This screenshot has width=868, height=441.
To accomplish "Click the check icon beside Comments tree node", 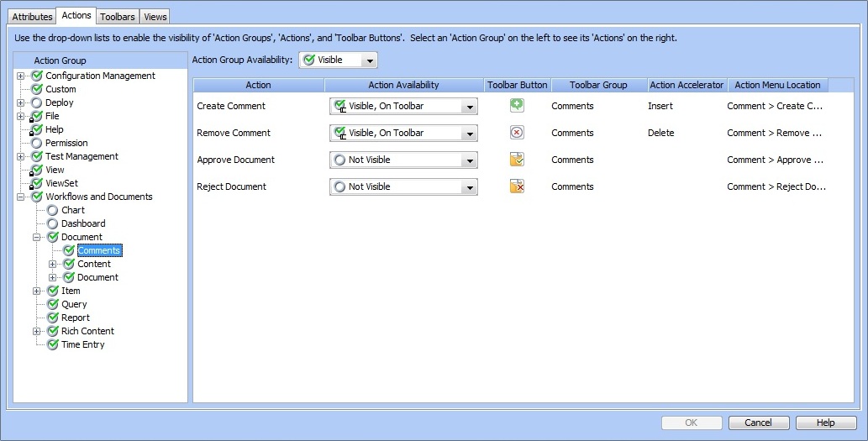I will [69, 250].
